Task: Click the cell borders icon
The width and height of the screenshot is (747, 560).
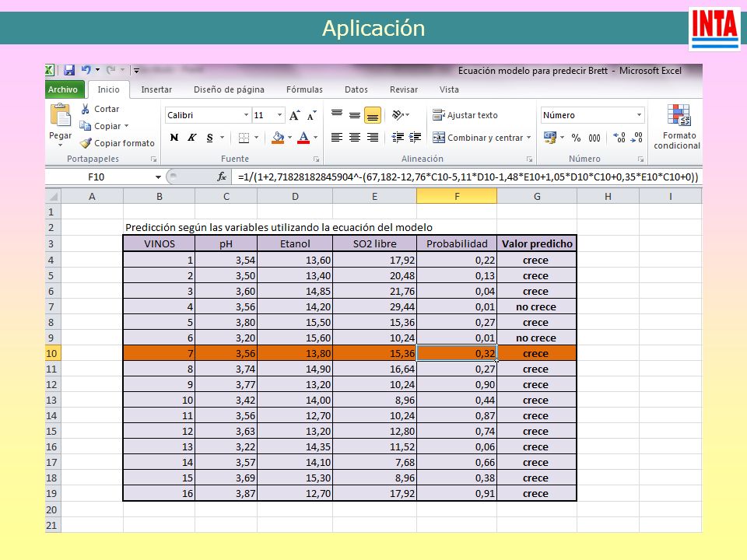Action: click(x=244, y=138)
